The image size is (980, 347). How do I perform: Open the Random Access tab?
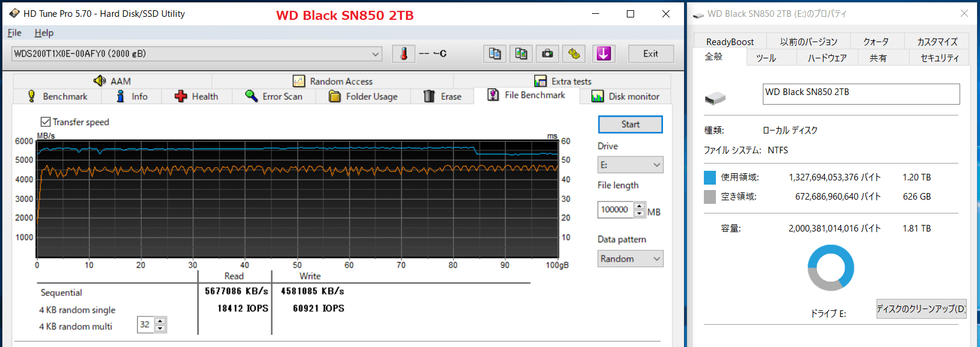[x=333, y=81]
